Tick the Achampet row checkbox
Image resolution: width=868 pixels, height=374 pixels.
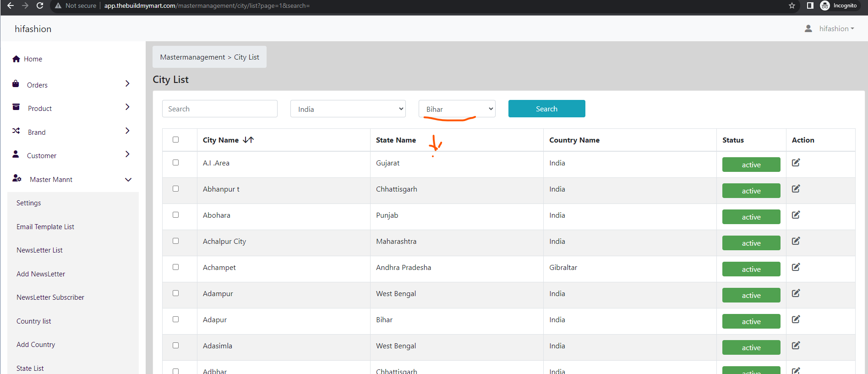(x=175, y=267)
